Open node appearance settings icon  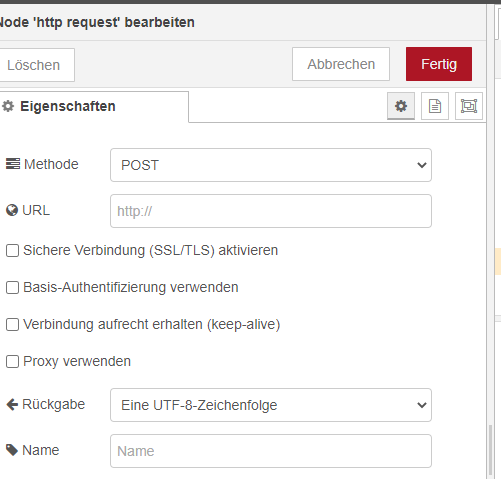(x=469, y=106)
